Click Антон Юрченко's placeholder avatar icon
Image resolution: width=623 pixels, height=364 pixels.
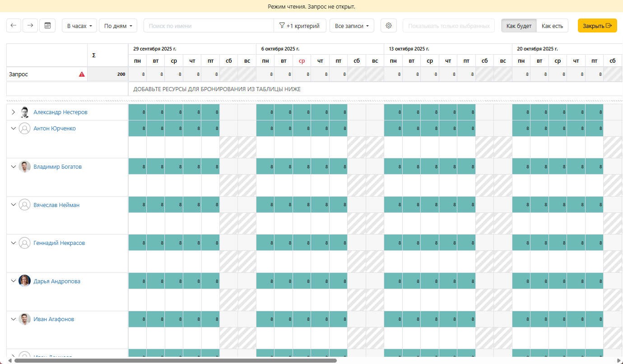pyautogui.click(x=24, y=129)
